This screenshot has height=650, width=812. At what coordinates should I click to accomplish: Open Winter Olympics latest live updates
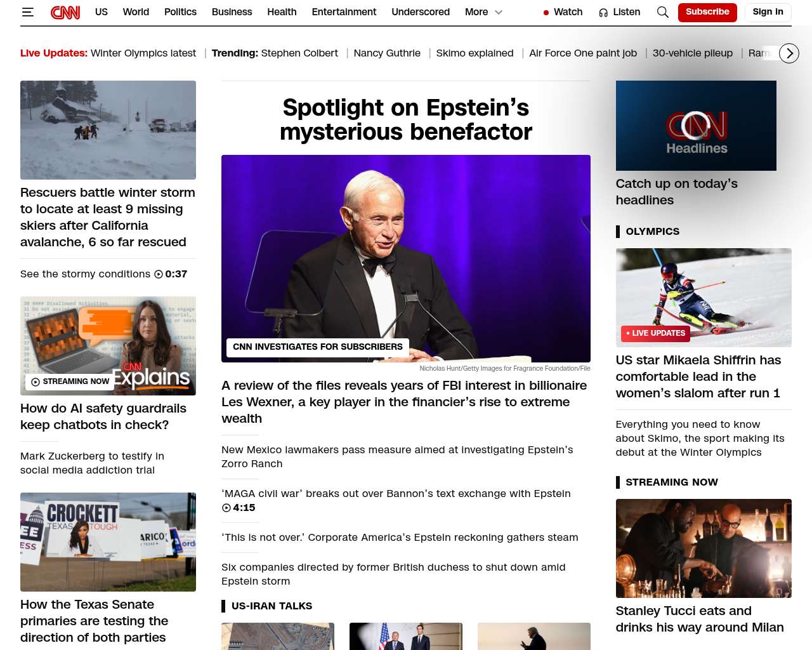(x=143, y=53)
